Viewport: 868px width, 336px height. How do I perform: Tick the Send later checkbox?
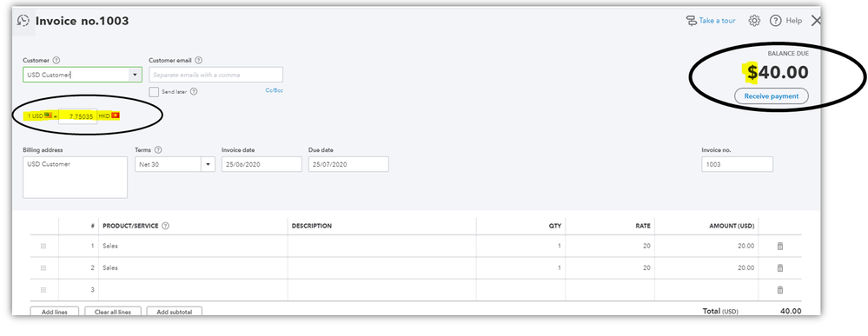154,91
